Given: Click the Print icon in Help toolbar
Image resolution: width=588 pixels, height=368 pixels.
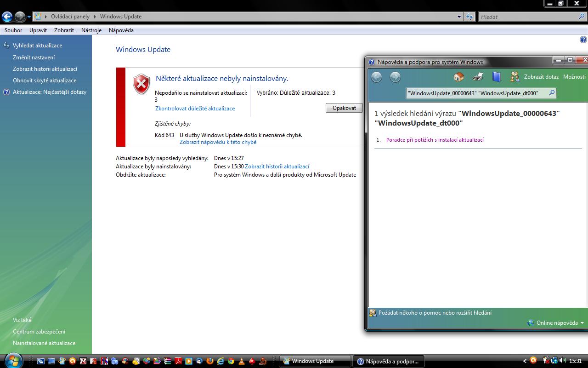Looking at the screenshot, I should pyautogui.click(x=478, y=77).
